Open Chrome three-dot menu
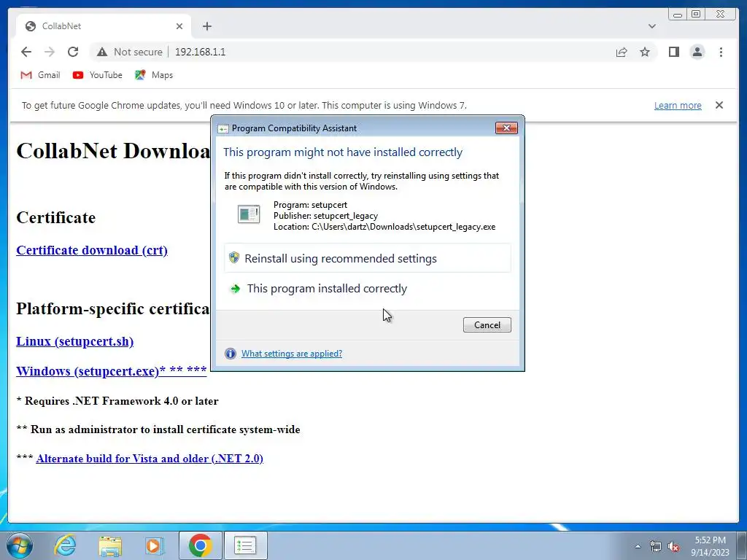The height and width of the screenshot is (560, 747). (x=721, y=52)
